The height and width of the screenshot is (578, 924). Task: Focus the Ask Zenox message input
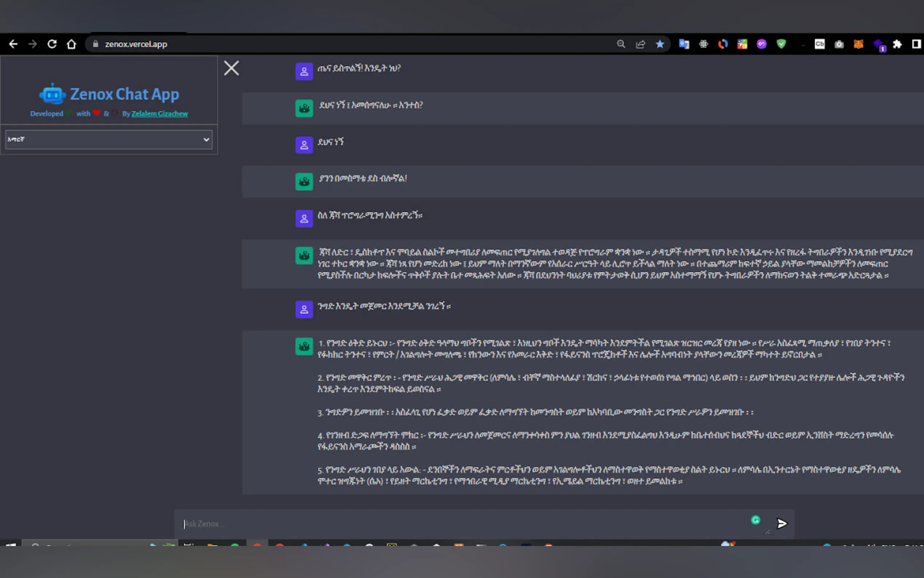(x=458, y=524)
